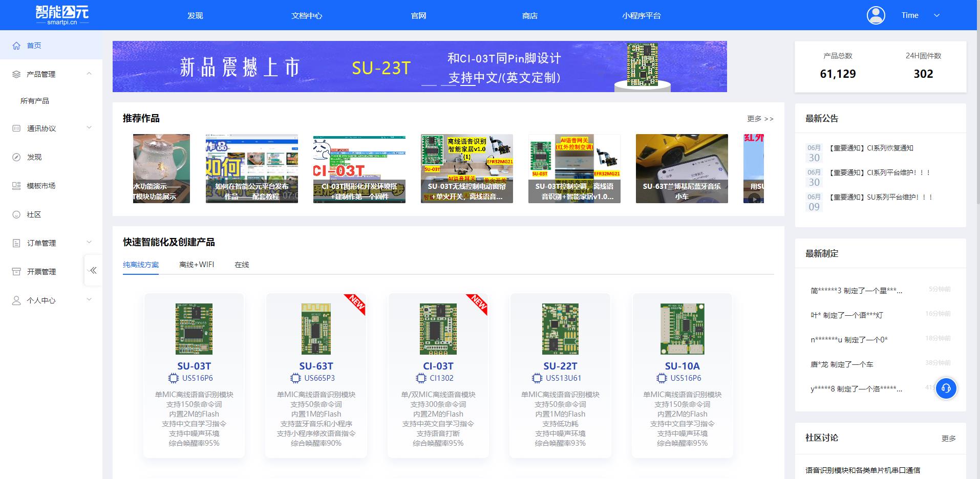Click the 开票管理 sidebar icon
The image size is (980, 479).
click(16, 272)
